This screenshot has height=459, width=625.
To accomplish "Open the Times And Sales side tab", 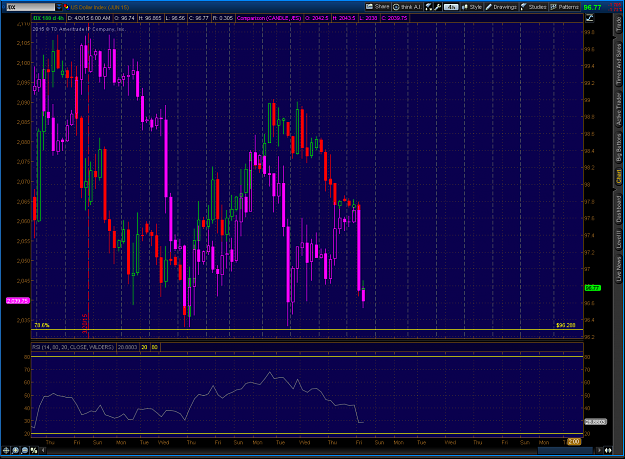I will pos(618,64).
